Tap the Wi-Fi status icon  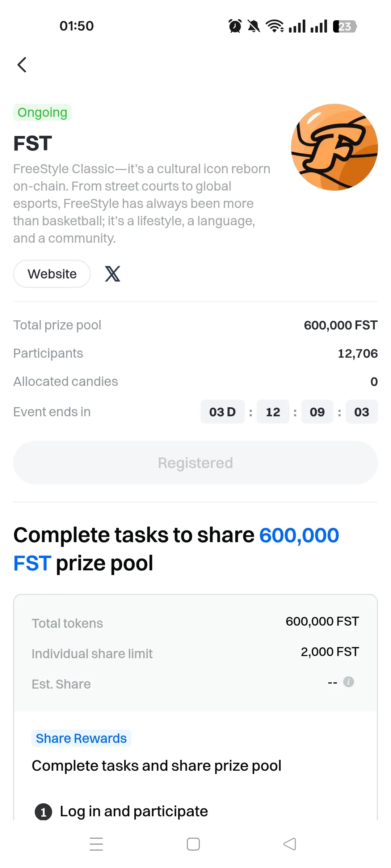point(275,26)
